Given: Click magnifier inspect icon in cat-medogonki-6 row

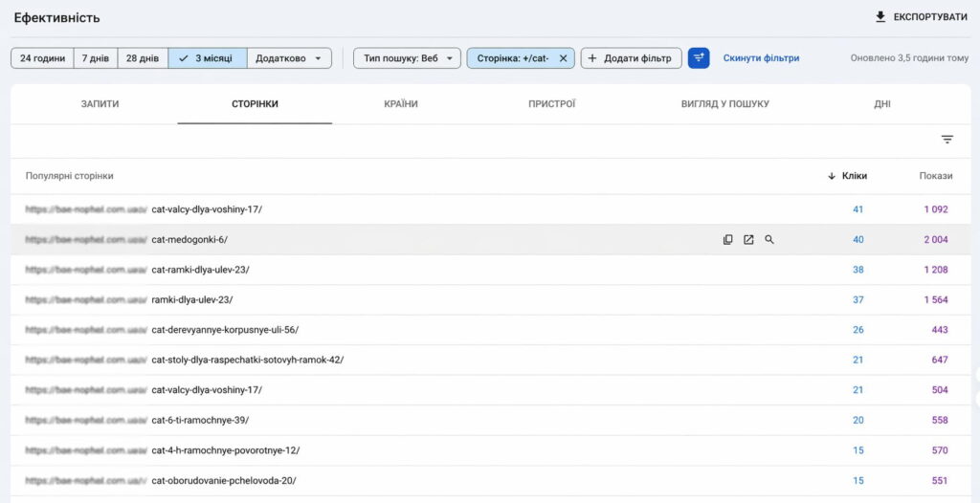Looking at the screenshot, I should point(769,240).
